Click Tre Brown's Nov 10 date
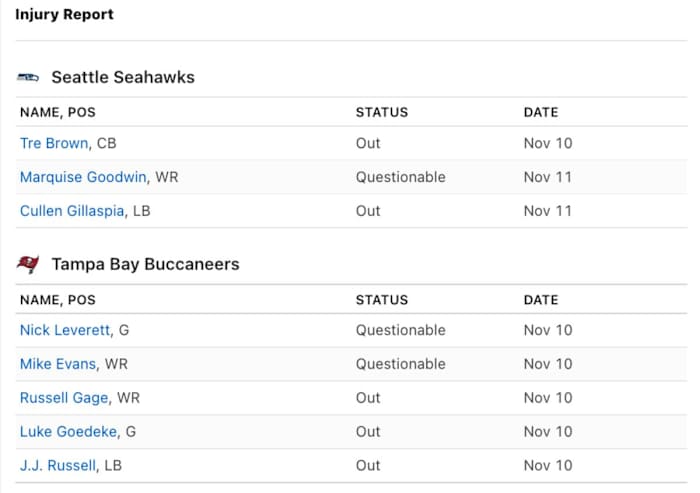 click(548, 143)
